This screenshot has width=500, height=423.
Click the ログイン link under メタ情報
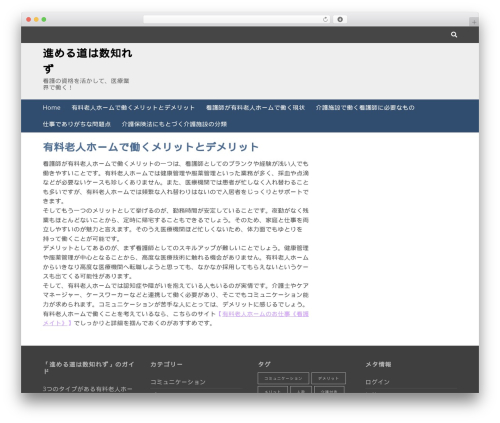pos(377,382)
